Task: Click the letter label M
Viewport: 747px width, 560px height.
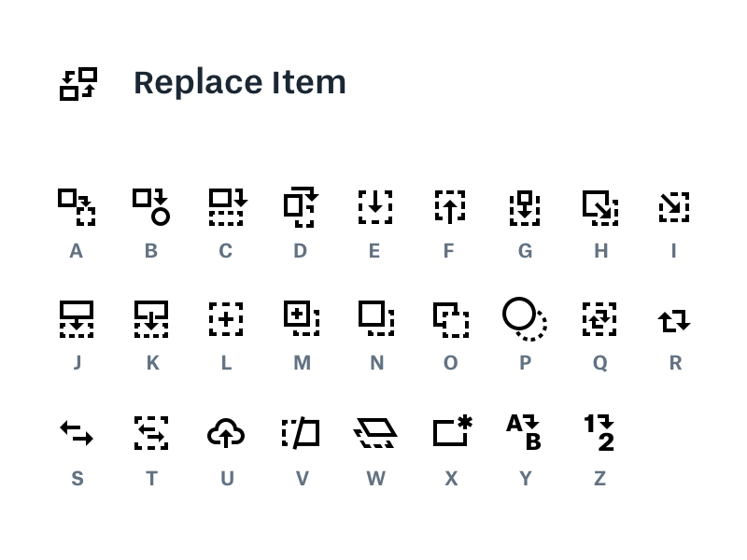Action: point(302,363)
